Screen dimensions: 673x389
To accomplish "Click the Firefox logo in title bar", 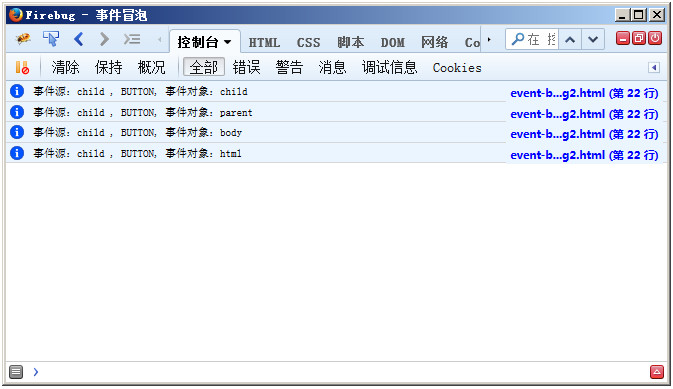I will [x=16, y=15].
